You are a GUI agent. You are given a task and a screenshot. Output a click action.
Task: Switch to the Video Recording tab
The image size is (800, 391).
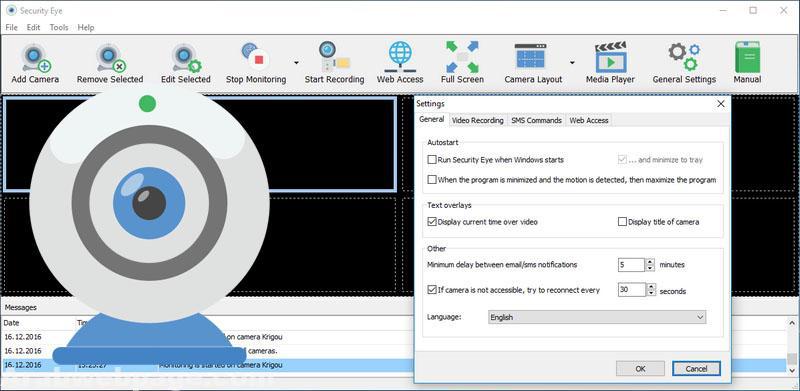click(x=478, y=120)
